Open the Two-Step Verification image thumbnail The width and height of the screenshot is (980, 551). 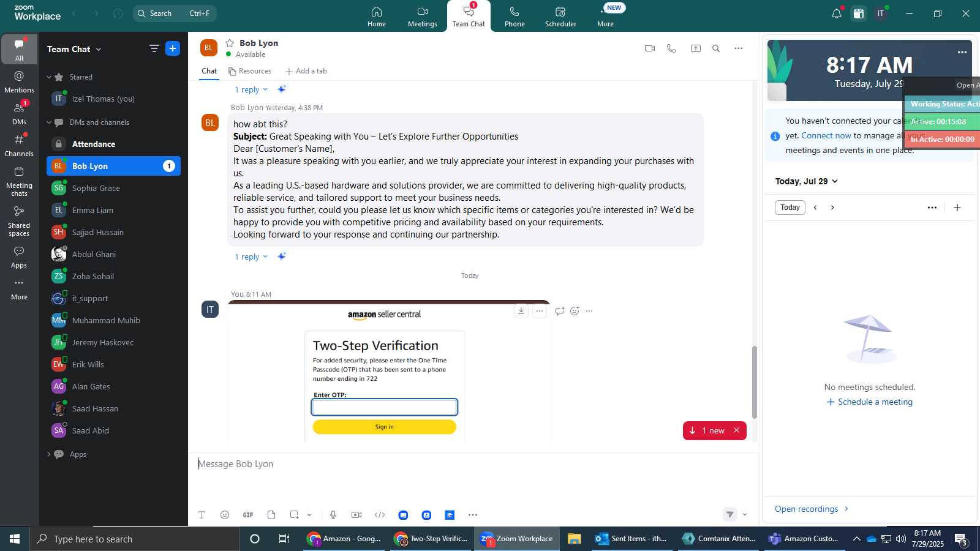388,372
